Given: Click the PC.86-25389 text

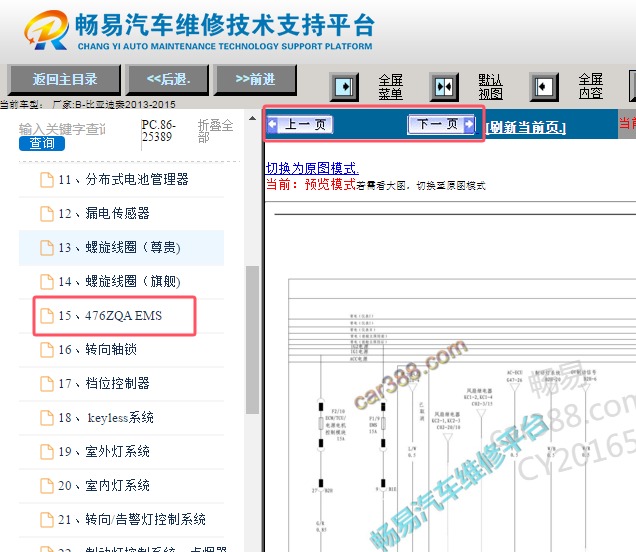Looking at the screenshot, I should click(x=159, y=131).
